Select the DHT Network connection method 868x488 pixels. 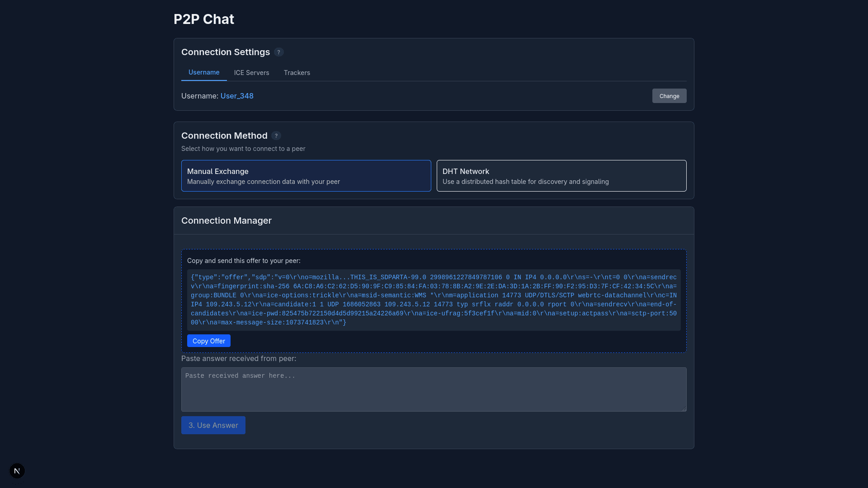tap(561, 176)
